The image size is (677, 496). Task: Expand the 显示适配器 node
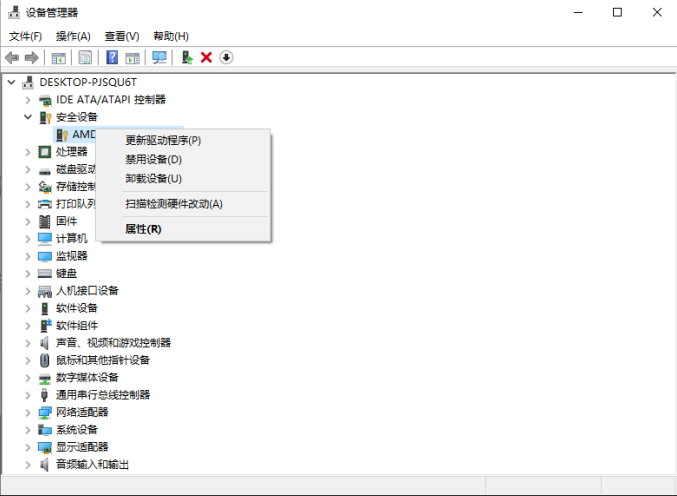(28, 447)
